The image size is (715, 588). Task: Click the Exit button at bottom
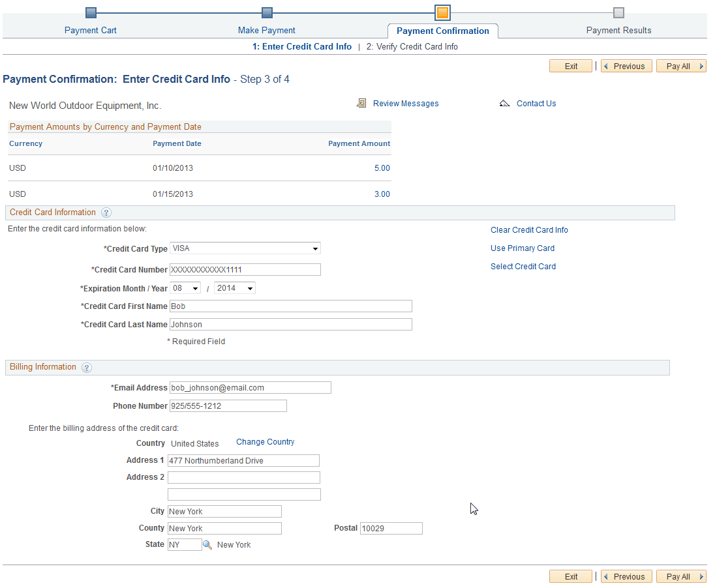point(570,576)
